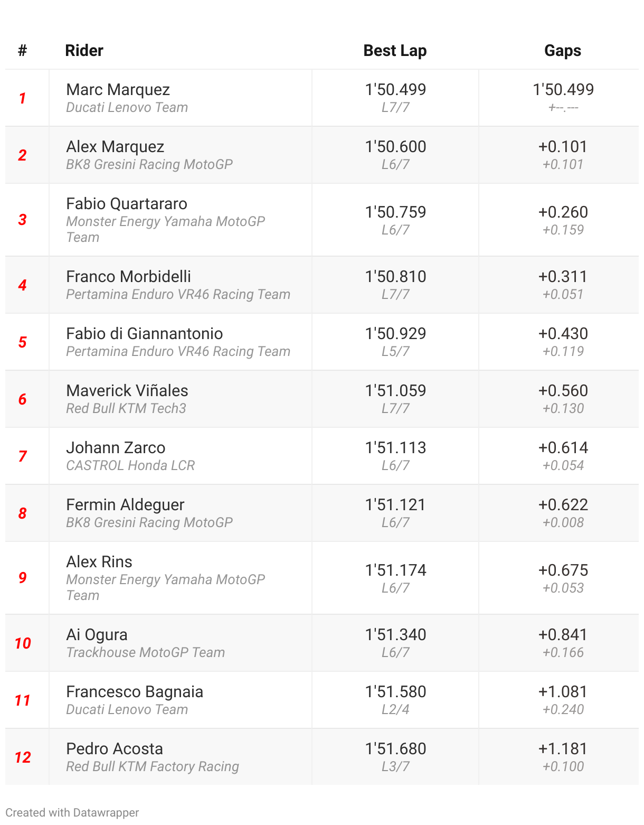Click Ai Ogura's name
This screenshot has height=825, width=644.
97,635
